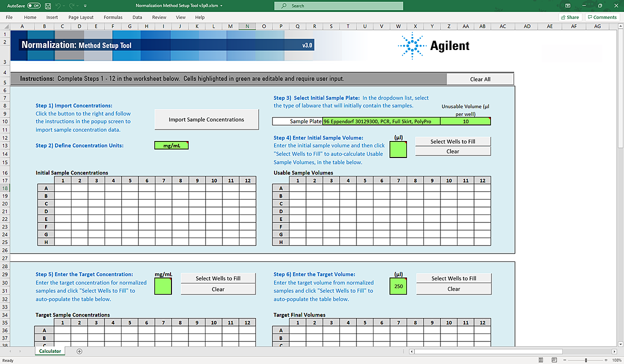This screenshot has height=364, width=624.
Task: Switch to the Formulas tab
Action: coord(113,17)
